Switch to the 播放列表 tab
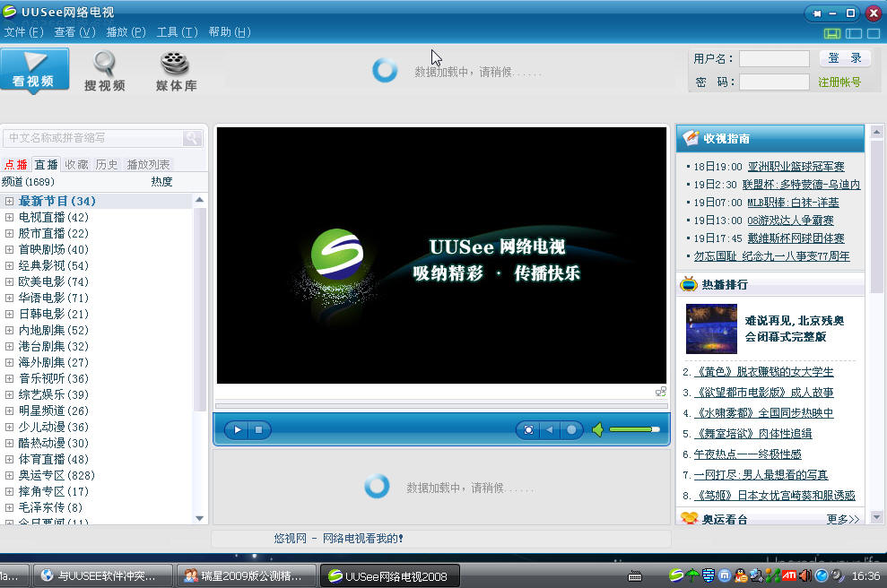Image resolution: width=887 pixels, height=588 pixels. 148,165
